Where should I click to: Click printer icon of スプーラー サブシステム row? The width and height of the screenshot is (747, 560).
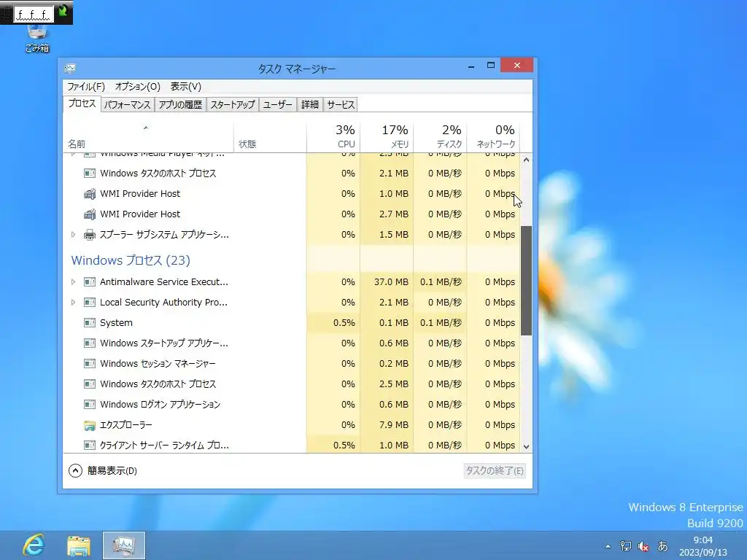pyautogui.click(x=89, y=235)
